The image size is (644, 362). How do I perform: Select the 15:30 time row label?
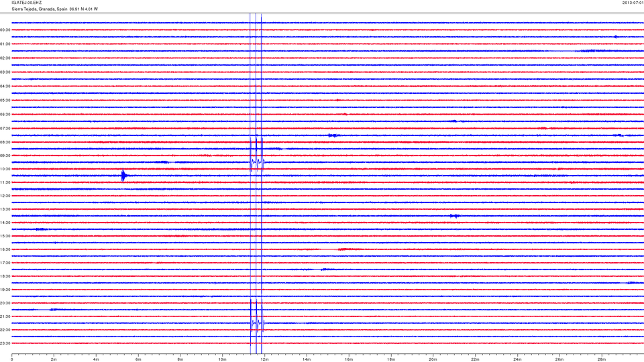(5, 236)
